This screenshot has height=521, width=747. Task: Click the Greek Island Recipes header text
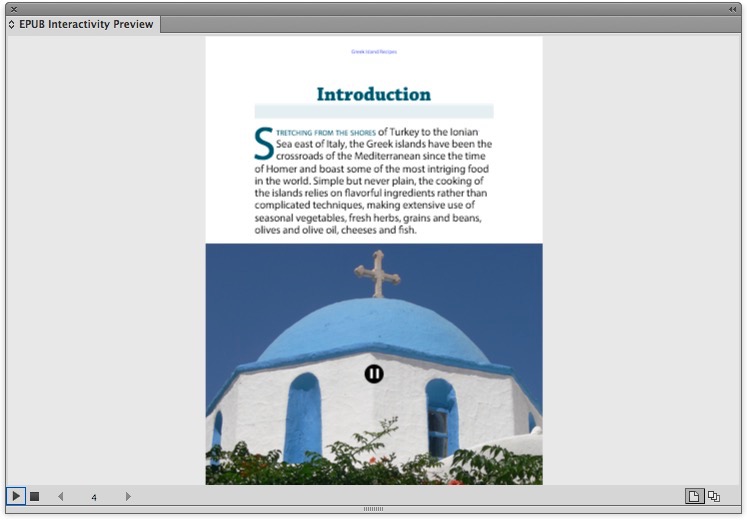[373, 51]
